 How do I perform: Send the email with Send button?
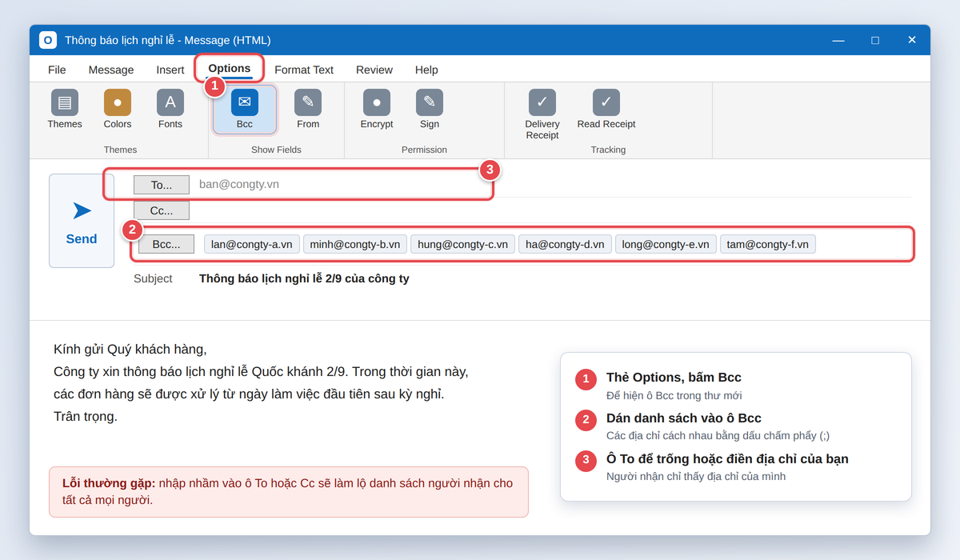(x=82, y=221)
